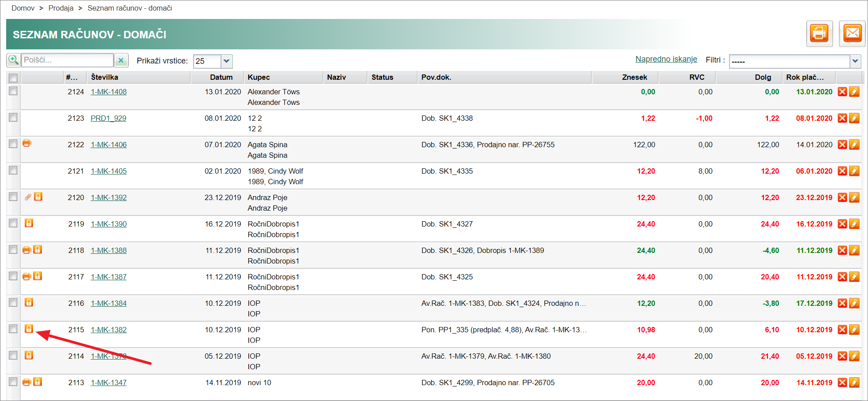The height and width of the screenshot is (401, 868).
Task: Clear the search field with X icon
Action: click(121, 60)
